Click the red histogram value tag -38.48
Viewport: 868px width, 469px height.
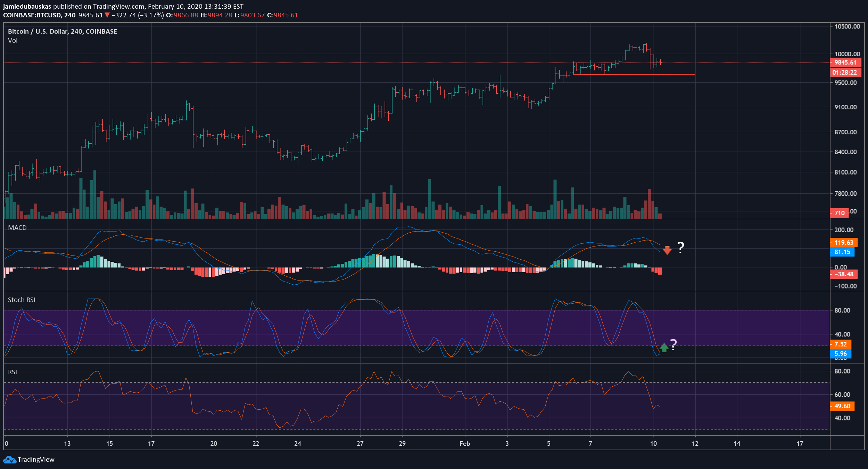coord(844,274)
